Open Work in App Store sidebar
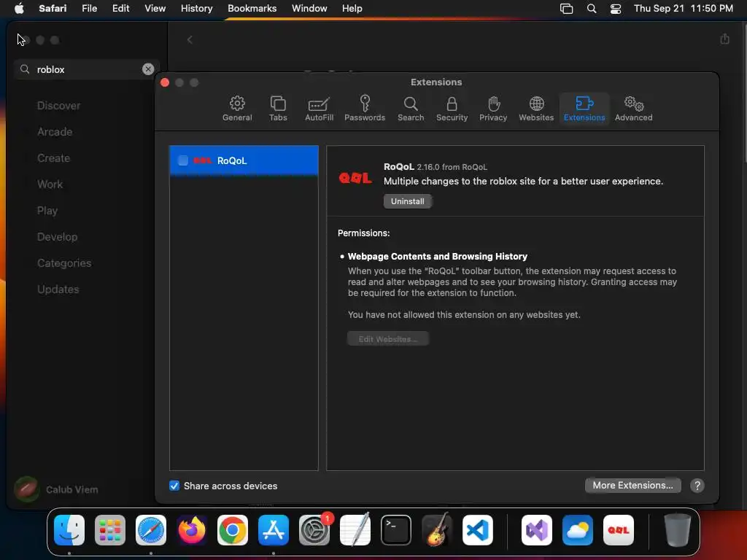747x560 pixels. point(50,184)
